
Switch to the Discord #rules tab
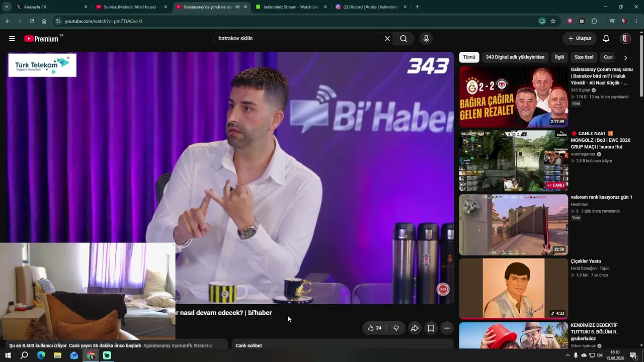tap(371, 7)
